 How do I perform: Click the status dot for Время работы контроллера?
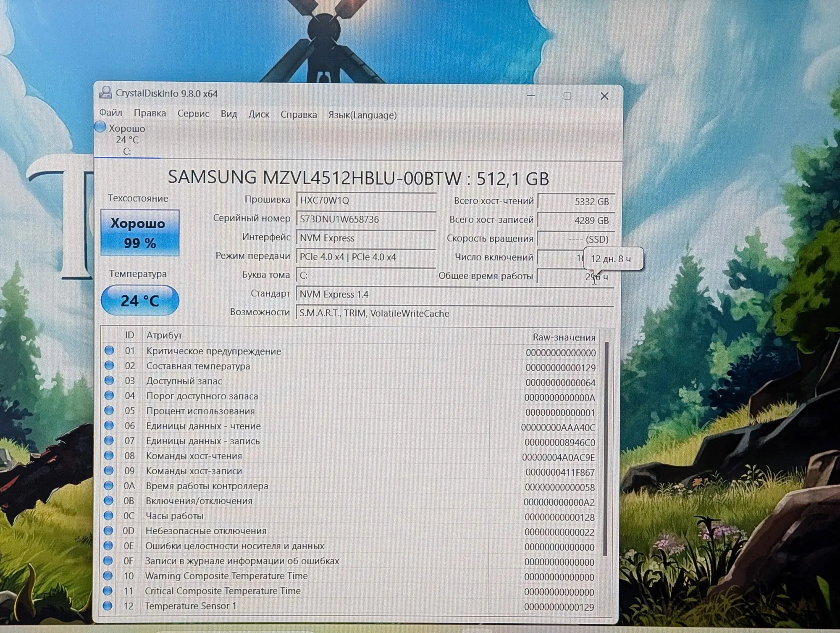(108, 485)
